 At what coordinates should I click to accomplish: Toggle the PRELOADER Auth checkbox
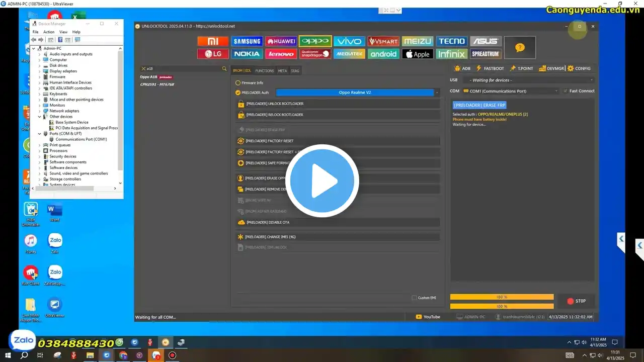(x=238, y=93)
